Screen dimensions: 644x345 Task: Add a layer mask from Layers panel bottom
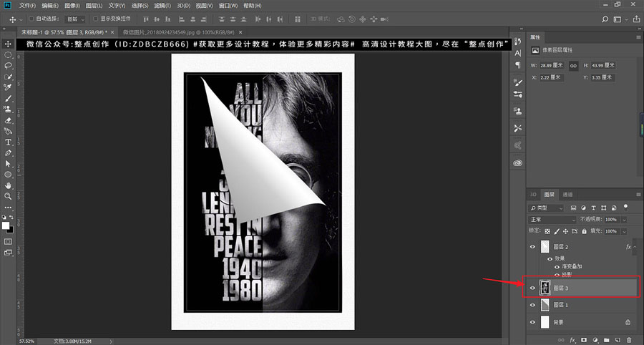coord(584,339)
